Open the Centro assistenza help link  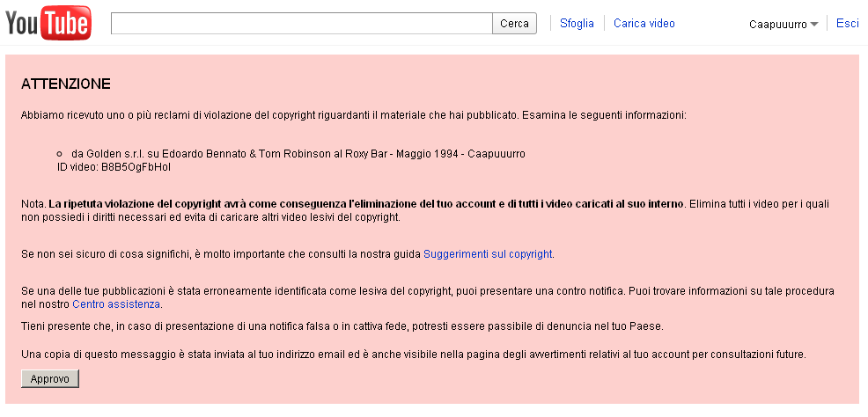tap(116, 304)
